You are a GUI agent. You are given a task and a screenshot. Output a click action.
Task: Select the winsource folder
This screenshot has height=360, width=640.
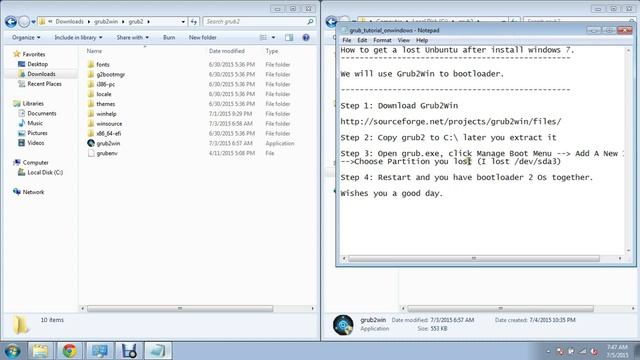tap(109, 124)
